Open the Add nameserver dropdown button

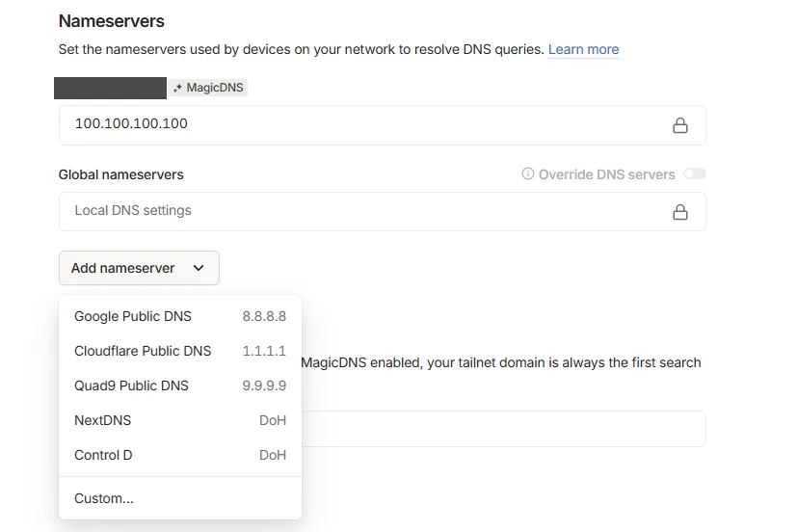click(x=139, y=268)
